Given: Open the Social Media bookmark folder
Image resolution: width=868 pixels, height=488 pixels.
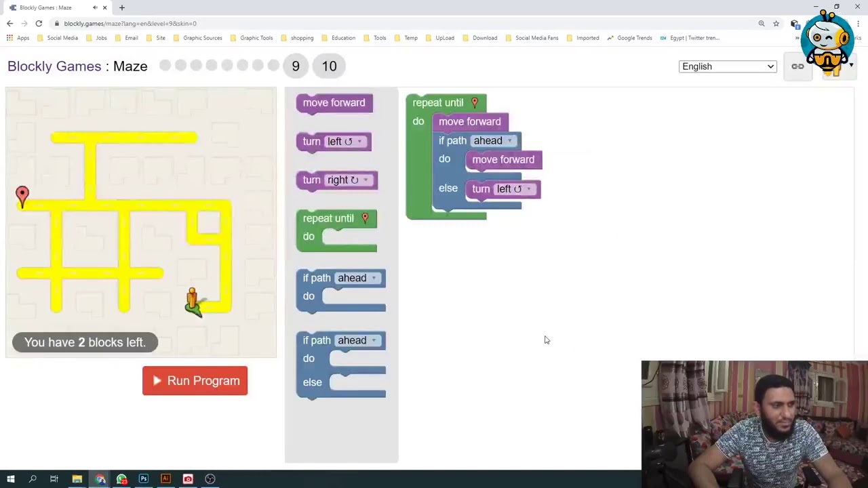Looking at the screenshot, I should point(58,38).
